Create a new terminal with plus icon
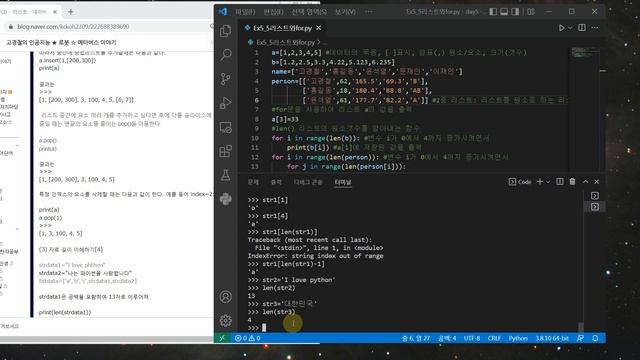Viewport: 640px width, 360px height. click(540, 182)
